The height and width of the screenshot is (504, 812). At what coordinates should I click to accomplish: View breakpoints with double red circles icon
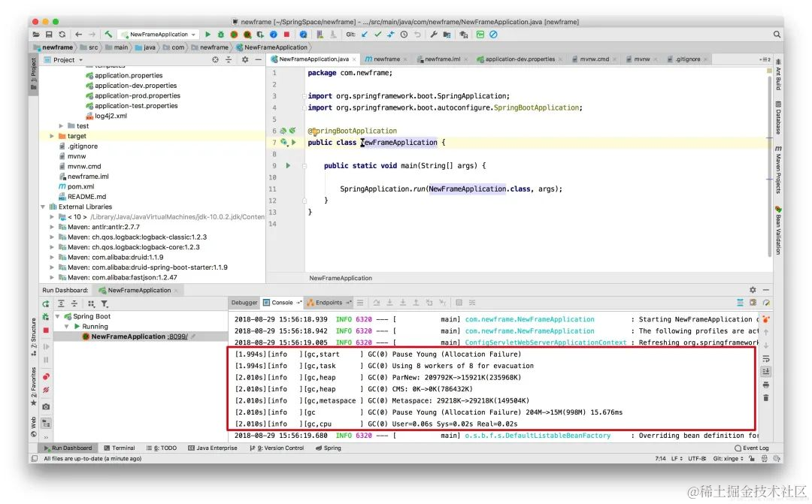(x=46, y=377)
